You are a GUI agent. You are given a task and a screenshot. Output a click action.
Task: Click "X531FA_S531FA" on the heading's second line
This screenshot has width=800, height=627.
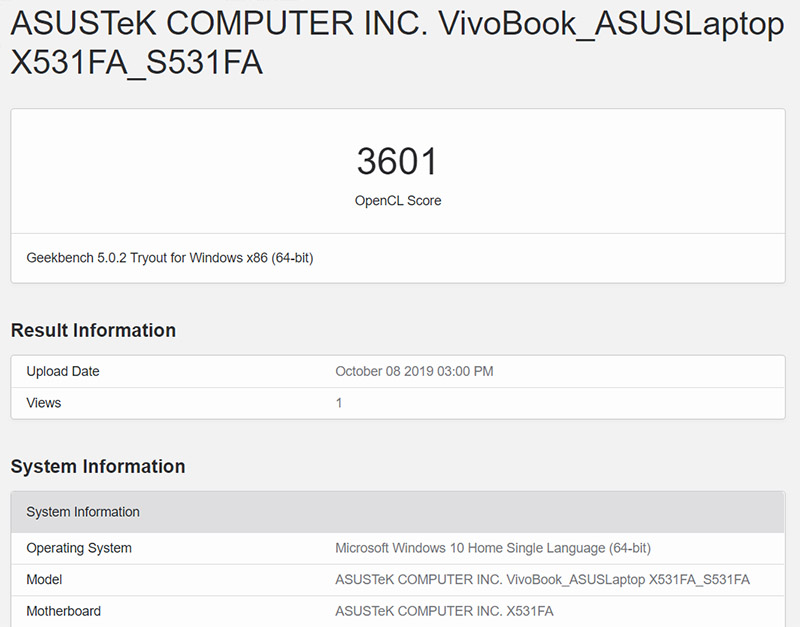coord(137,64)
